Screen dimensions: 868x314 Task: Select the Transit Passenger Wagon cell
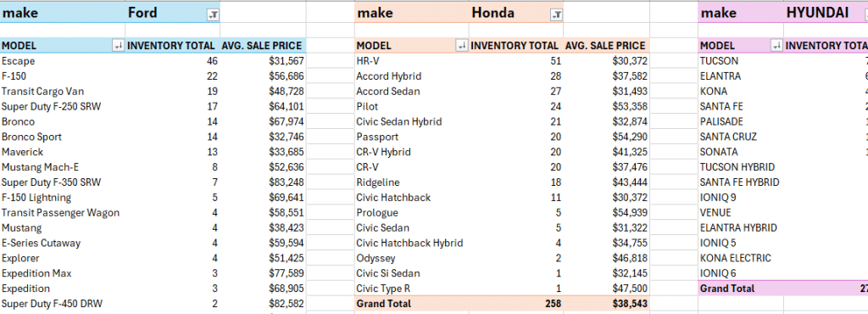click(x=63, y=213)
